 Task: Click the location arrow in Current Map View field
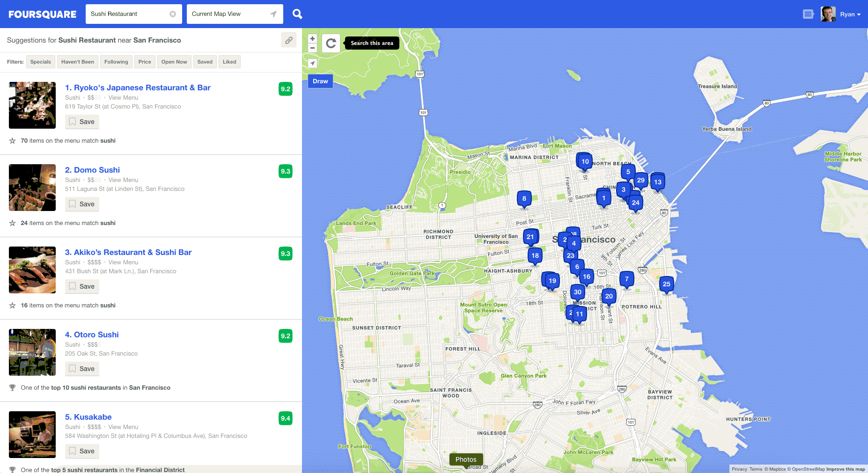273,14
